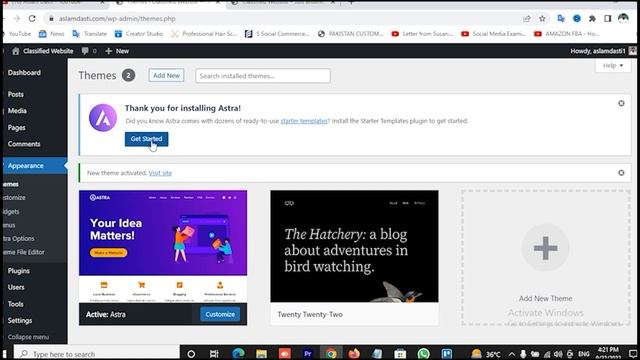Open Settings in the sidebar
This screenshot has height=360, width=640.
[x=20, y=321]
